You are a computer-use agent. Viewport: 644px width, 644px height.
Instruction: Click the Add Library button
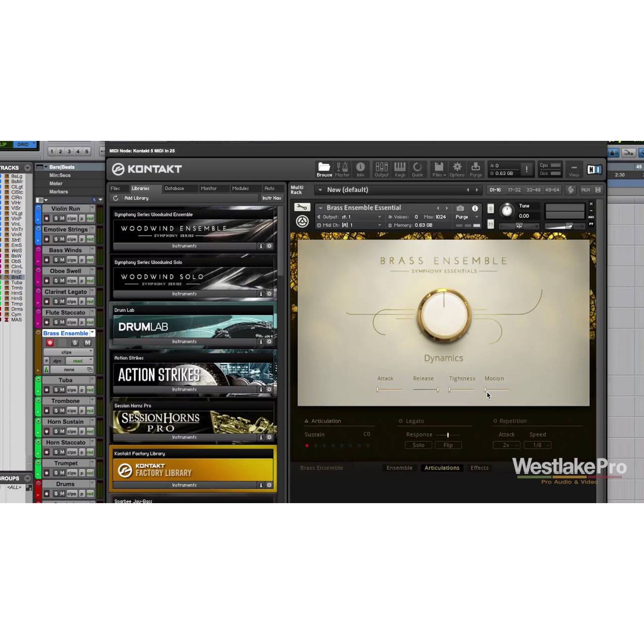(136, 198)
